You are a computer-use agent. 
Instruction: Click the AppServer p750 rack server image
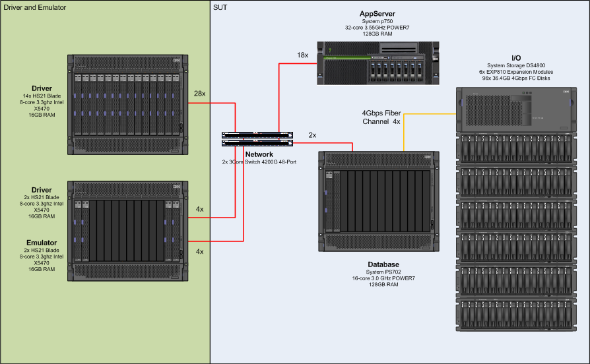(x=377, y=63)
